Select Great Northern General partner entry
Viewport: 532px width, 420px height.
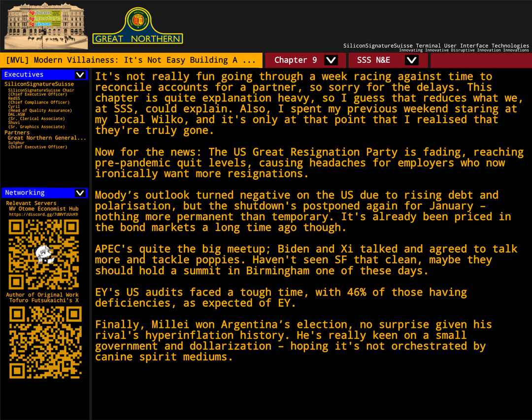coord(47,138)
